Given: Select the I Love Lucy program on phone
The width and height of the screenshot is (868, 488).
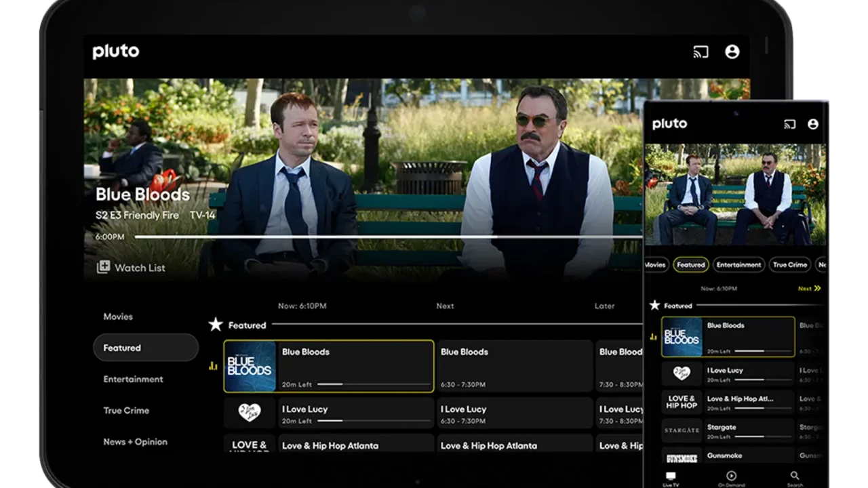Looking at the screenshot, I should 749,373.
